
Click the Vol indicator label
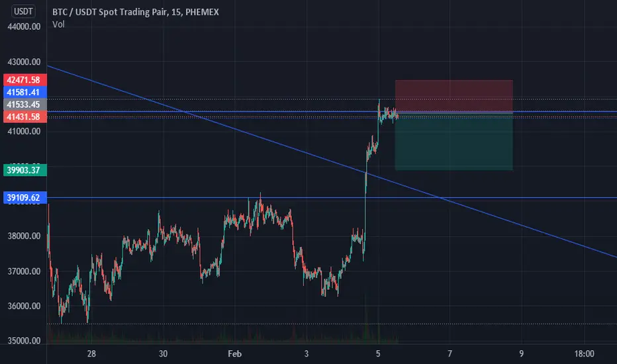[58, 24]
